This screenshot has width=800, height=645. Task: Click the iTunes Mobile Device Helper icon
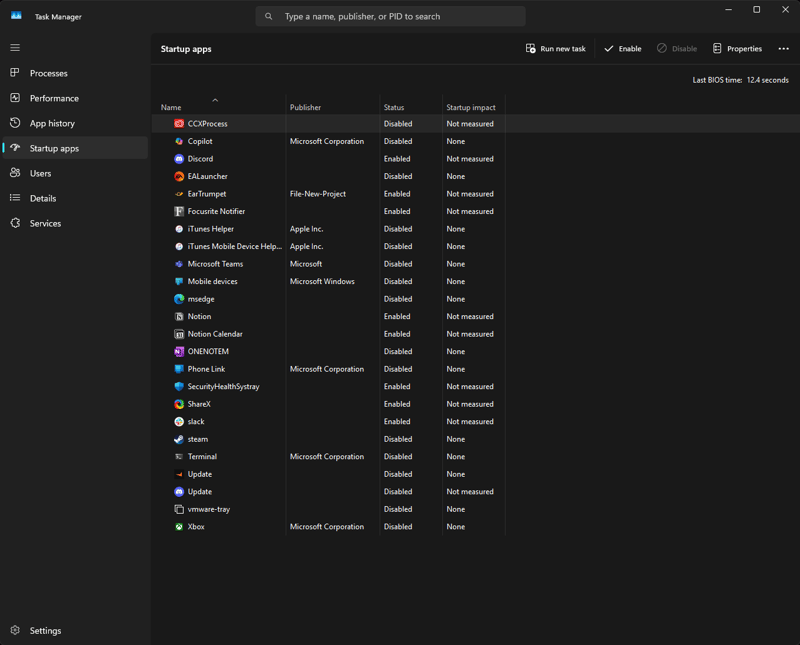click(179, 246)
